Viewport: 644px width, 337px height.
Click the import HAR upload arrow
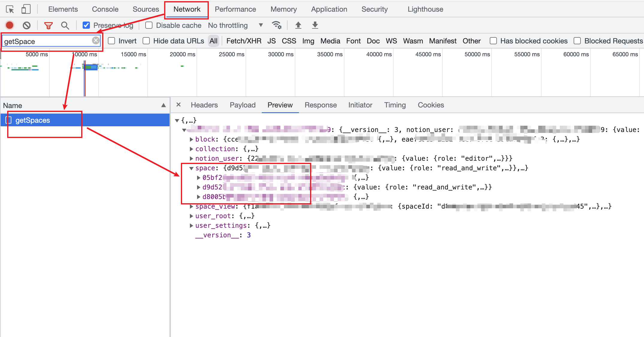pyautogui.click(x=298, y=25)
